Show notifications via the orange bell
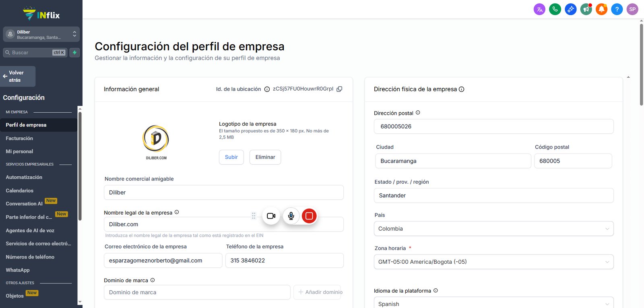 pos(601,9)
